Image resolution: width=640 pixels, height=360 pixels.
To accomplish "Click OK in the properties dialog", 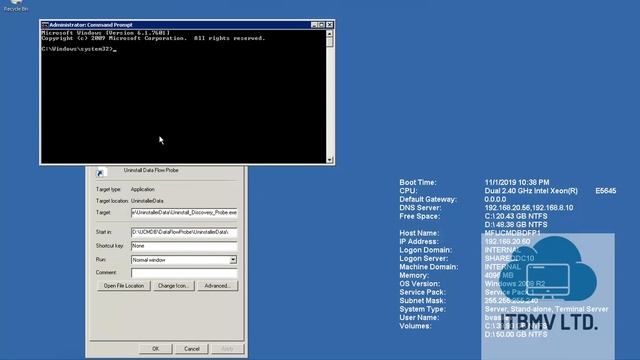I will [156, 349].
